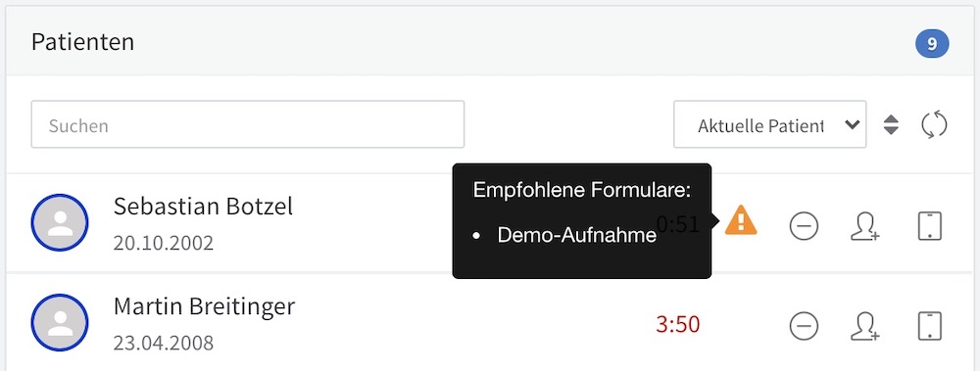Click the add-person icon in Martin Breitinger's row

865,327
